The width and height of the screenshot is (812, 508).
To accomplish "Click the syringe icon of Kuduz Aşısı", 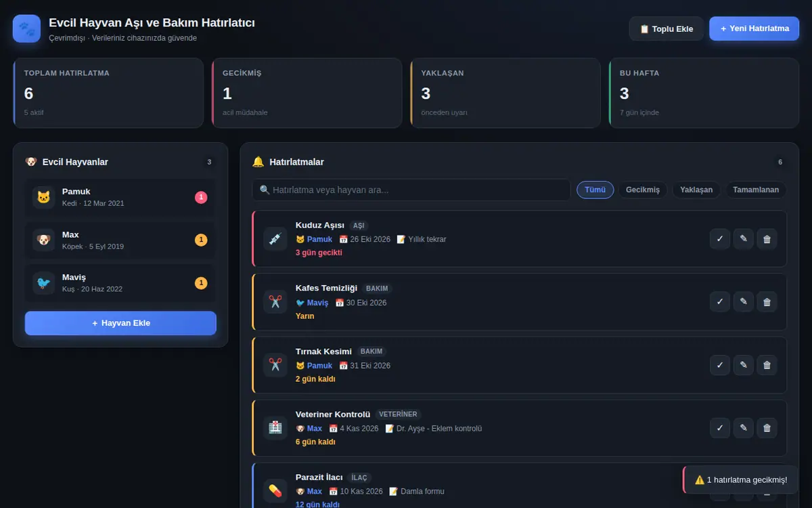I will (x=275, y=239).
